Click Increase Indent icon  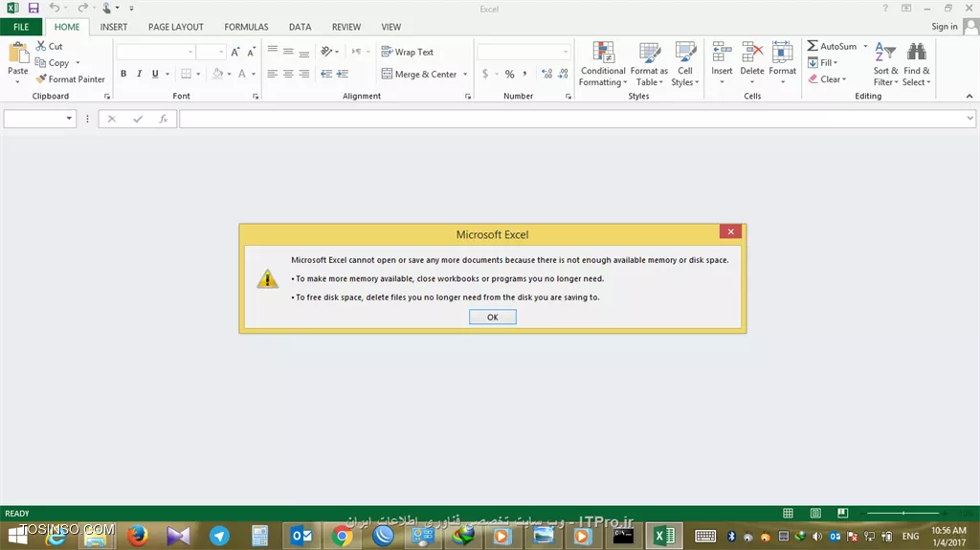click(343, 74)
